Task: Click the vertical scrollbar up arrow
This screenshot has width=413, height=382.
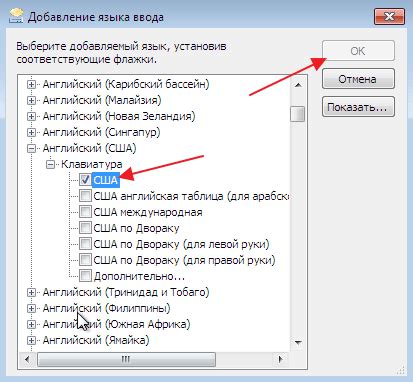Action: (298, 85)
